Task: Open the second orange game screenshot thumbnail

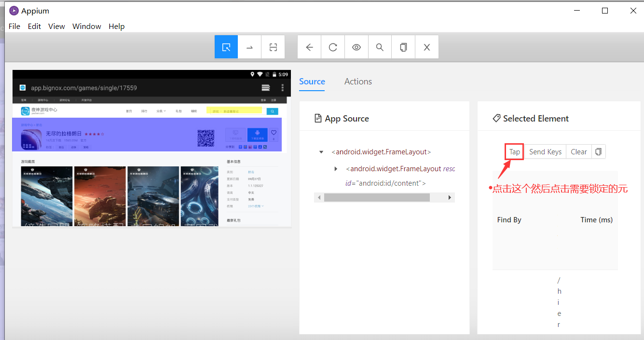Action: [100, 196]
